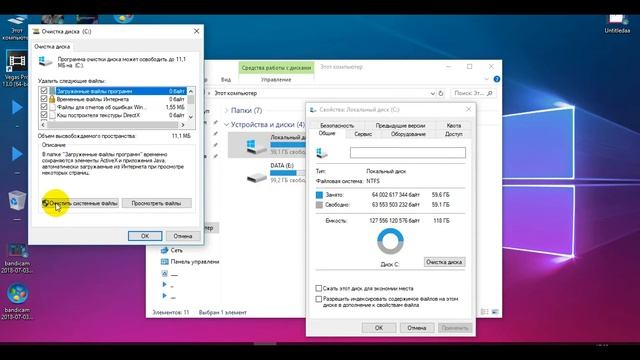The image size is (640, 360).
Task: Click the disk usage donut chart
Action: click(x=390, y=242)
